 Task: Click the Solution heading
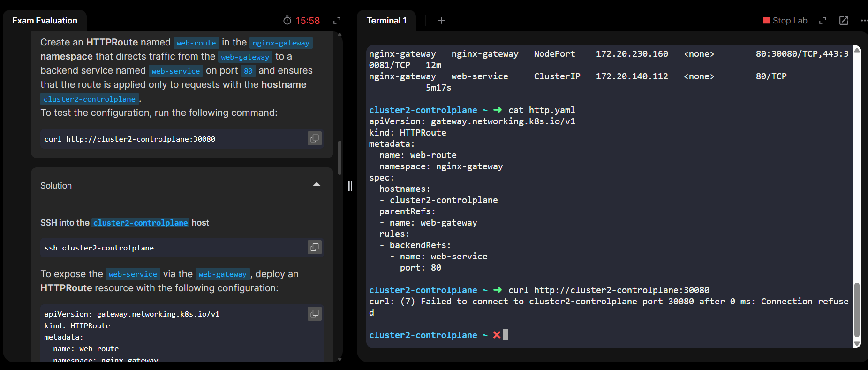coord(56,186)
